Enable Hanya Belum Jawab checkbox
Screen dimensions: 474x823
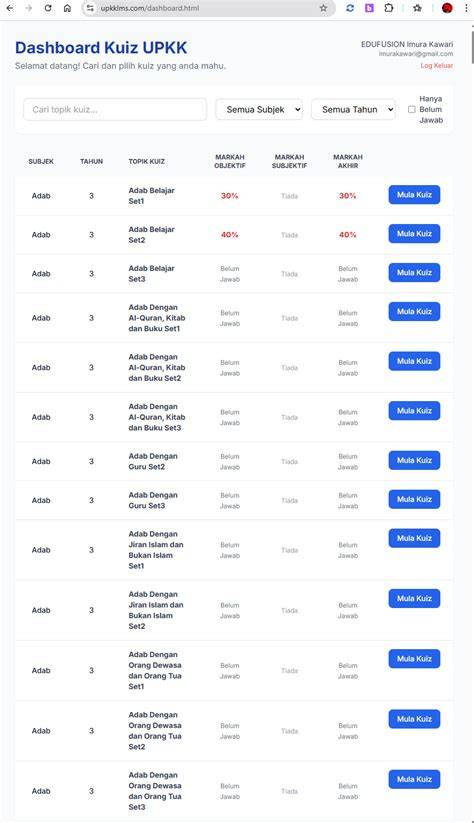tap(412, 109)
